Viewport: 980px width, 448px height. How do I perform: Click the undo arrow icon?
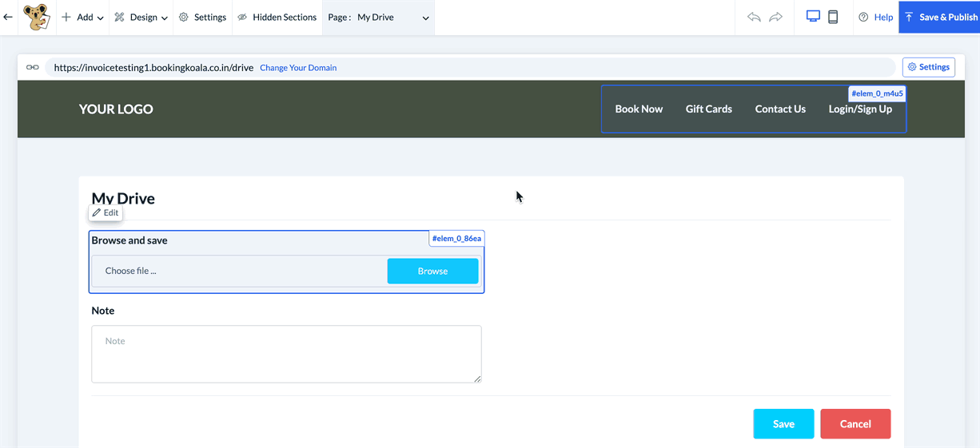coord(754,17)
